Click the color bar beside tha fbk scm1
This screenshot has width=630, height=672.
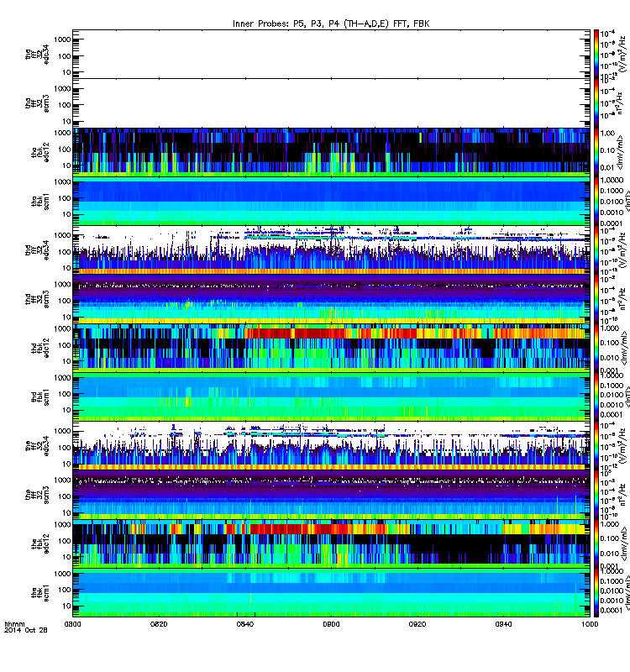pyautogui.click(x=596, y=201)
